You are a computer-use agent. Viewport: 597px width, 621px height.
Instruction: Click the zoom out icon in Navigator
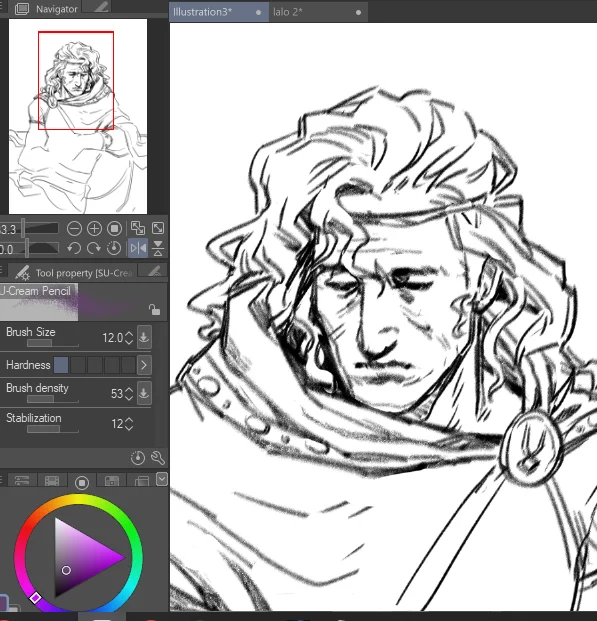coord(74,229)
